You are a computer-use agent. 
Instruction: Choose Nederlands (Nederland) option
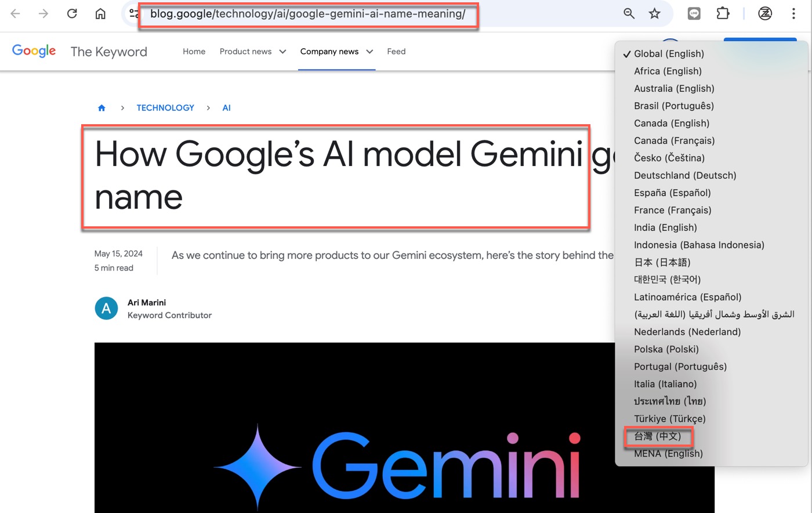[711, 332]
